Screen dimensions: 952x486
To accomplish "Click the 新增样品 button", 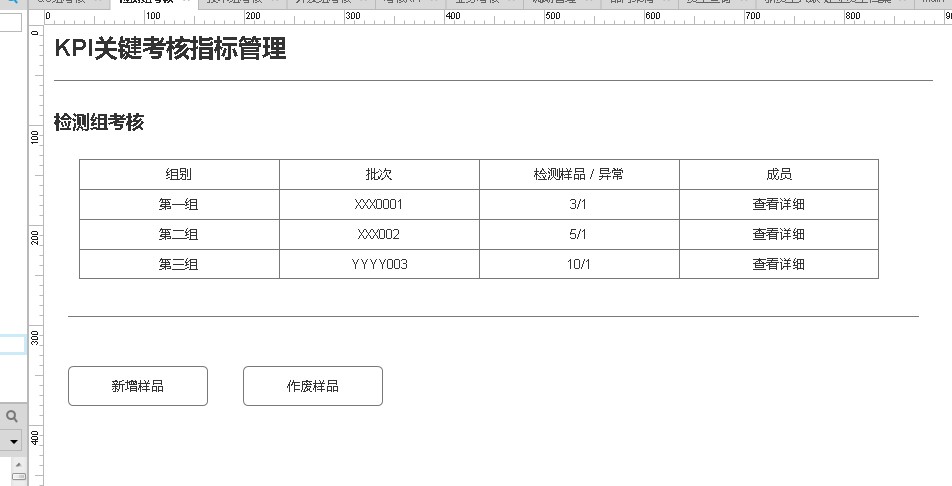I will (x=138, y=386).
